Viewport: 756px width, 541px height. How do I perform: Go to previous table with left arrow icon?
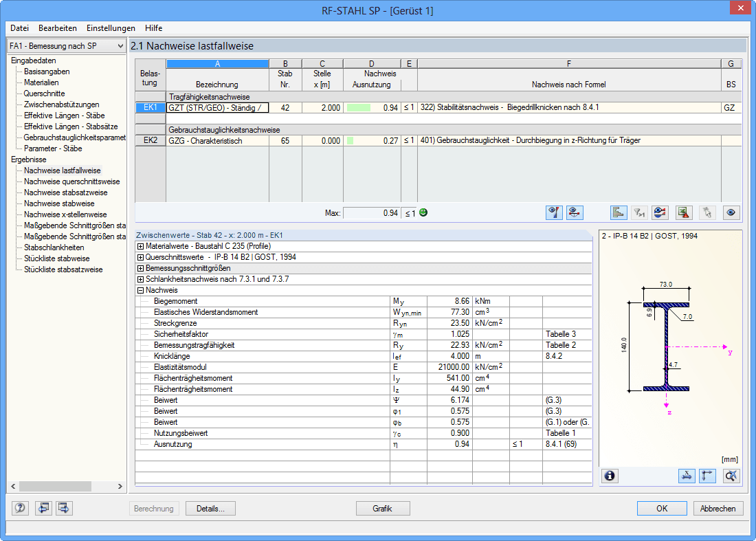[43, 508]
